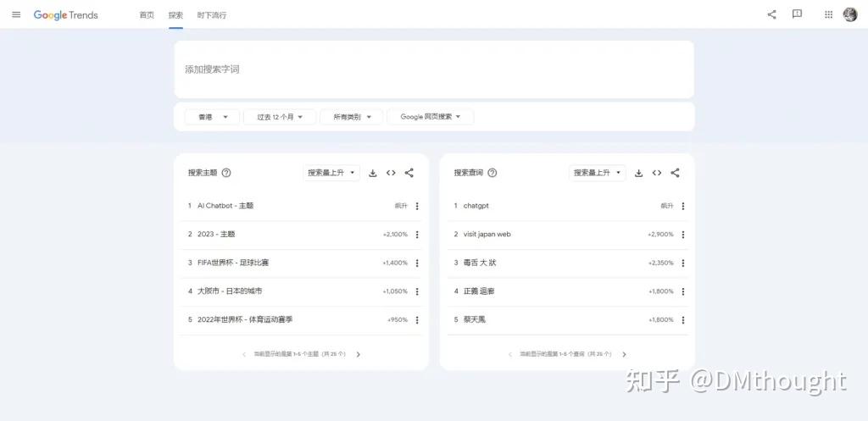Open 搜索量上升 dropdown in 搜索主题 card

click(331, 173)
